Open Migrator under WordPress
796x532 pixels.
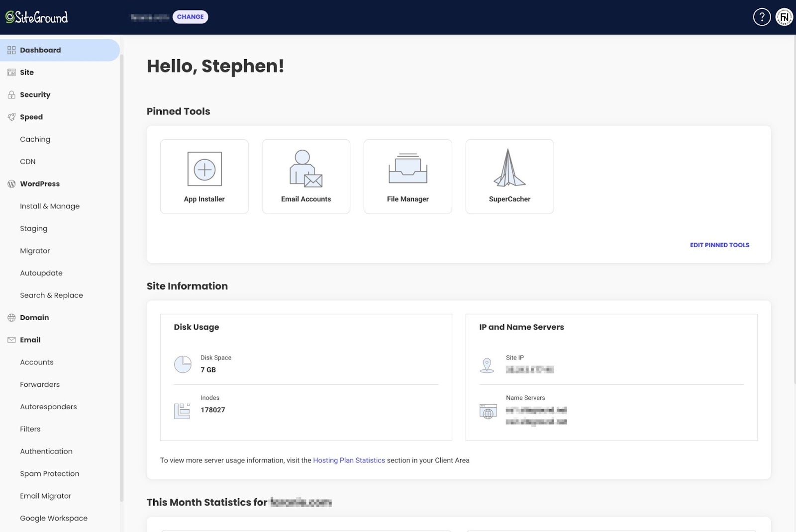click(35, 251)
